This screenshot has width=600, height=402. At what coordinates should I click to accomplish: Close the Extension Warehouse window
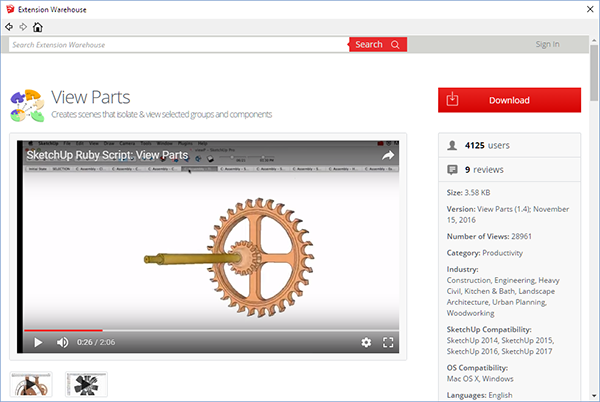click(x=590, y=9)
